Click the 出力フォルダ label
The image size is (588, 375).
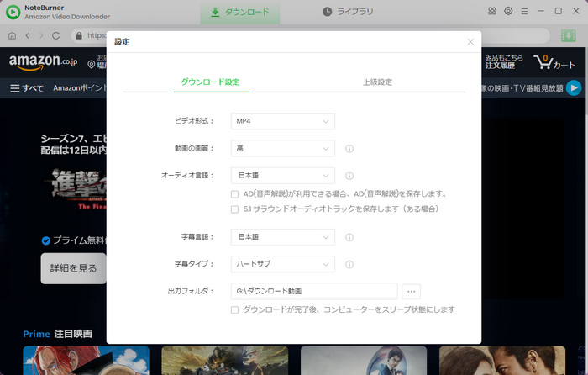click(x=191, y=291)
